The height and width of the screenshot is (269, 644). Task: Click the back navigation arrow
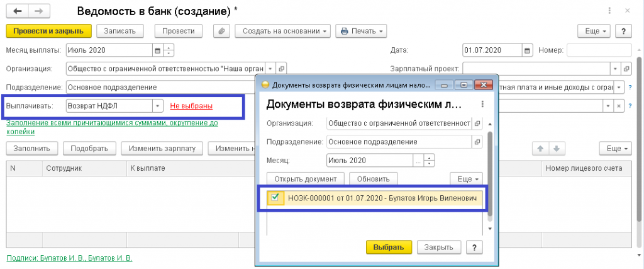(x=18, y=11)
